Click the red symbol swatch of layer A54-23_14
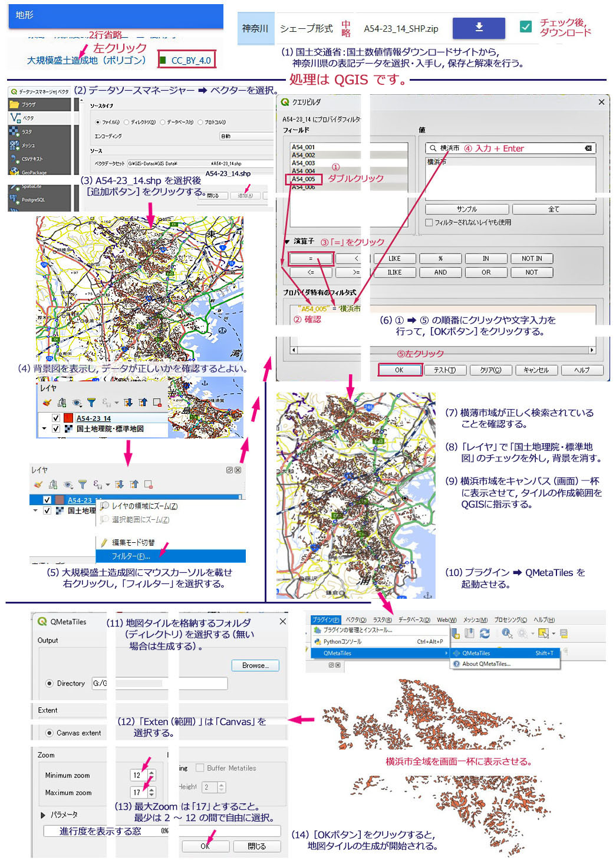The image size is (616, 867). pyautogui.click(x=68, y=418)
